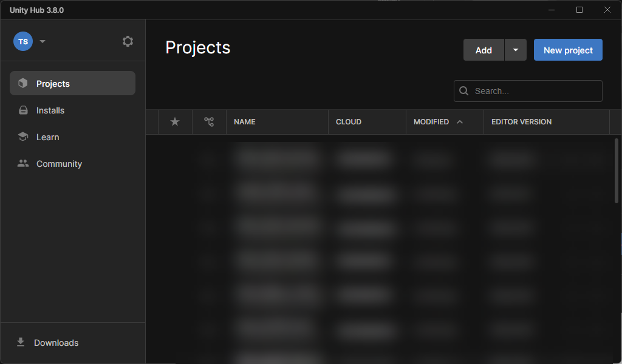
Task: Click the Add button
Action: coord(484,50)
